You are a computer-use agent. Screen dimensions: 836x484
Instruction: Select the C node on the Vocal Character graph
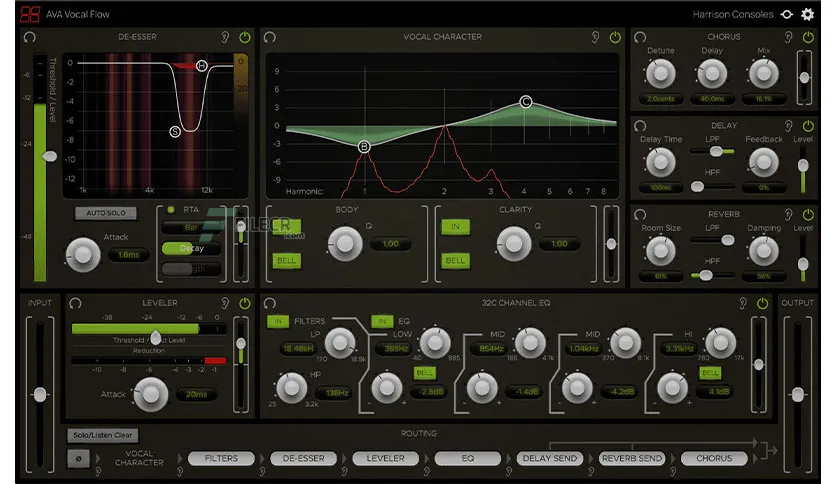[x=526, y=101]
